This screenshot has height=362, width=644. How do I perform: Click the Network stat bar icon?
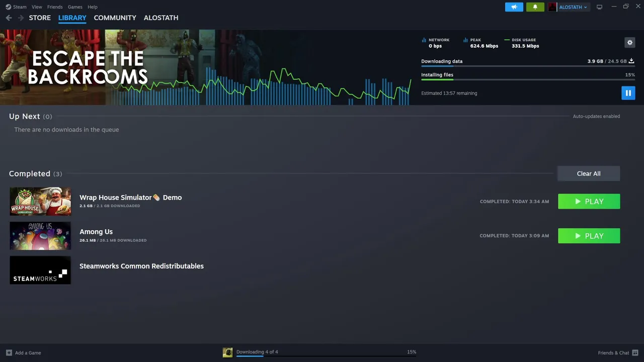click(x=424, y=40)
